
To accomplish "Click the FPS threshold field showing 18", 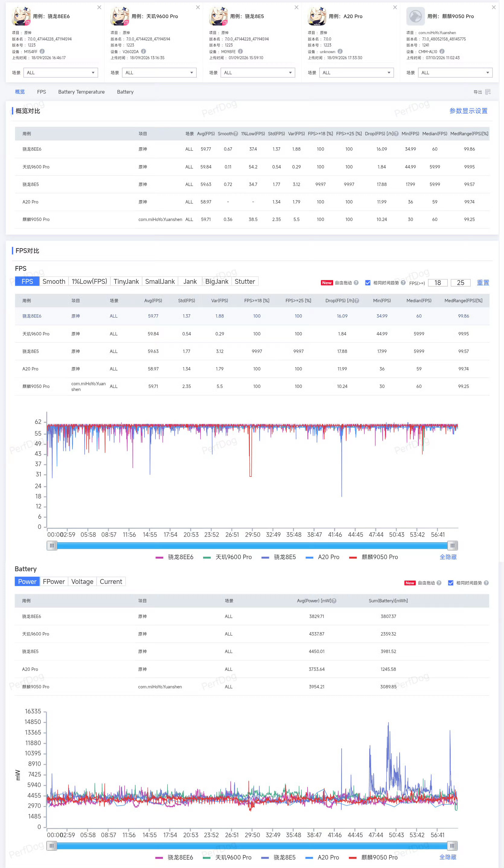I will click(438, 283).
